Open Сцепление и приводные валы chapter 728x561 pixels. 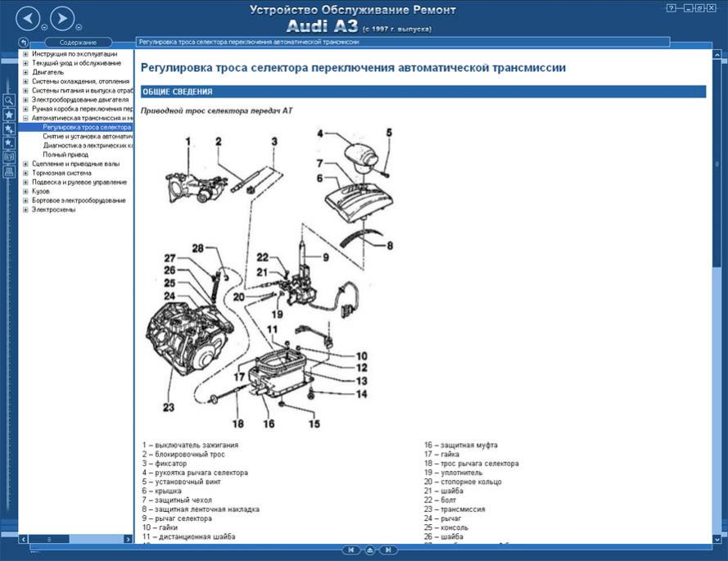(75, 164)
